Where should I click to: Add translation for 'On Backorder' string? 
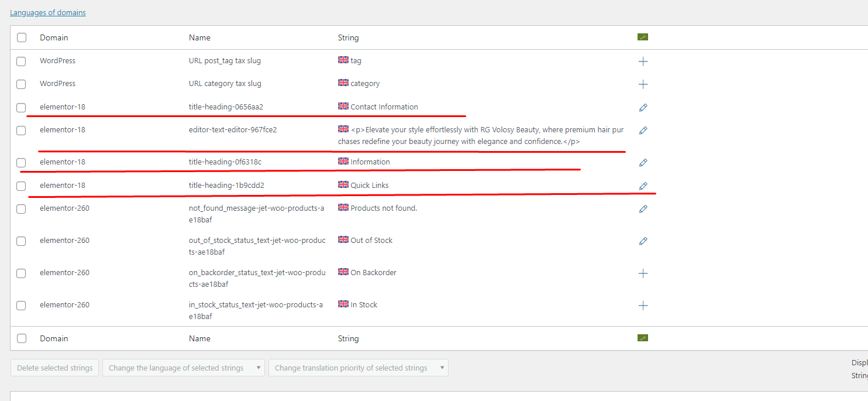[x=643, y=273]
